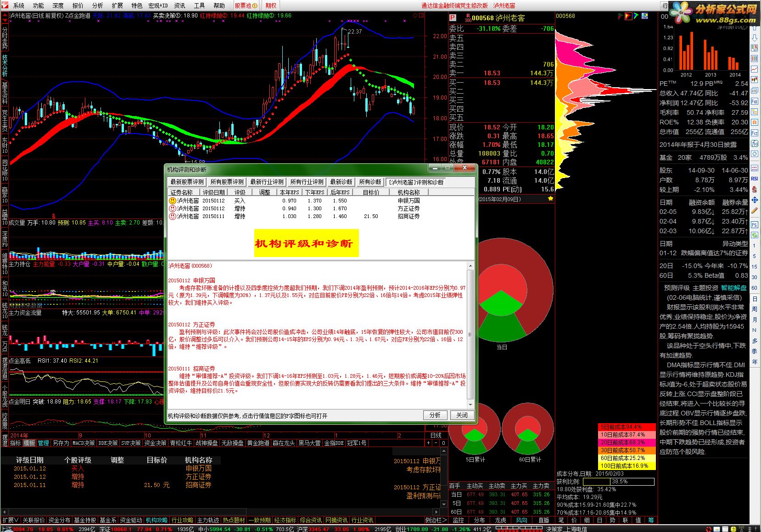Click the 分析 button in dialog
The height and width of the screenshot is (532, 761).
pyautogui.click(x=435, y=415)
